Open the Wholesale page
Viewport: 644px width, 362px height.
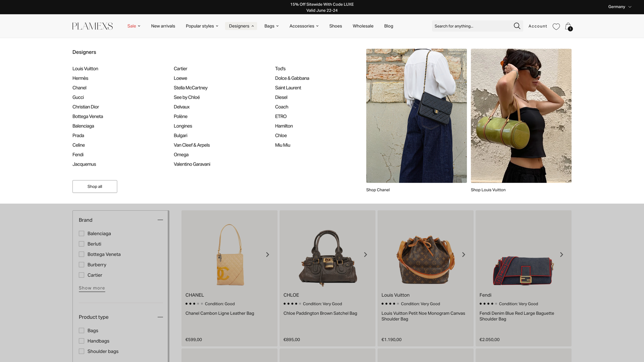point(363,26)
